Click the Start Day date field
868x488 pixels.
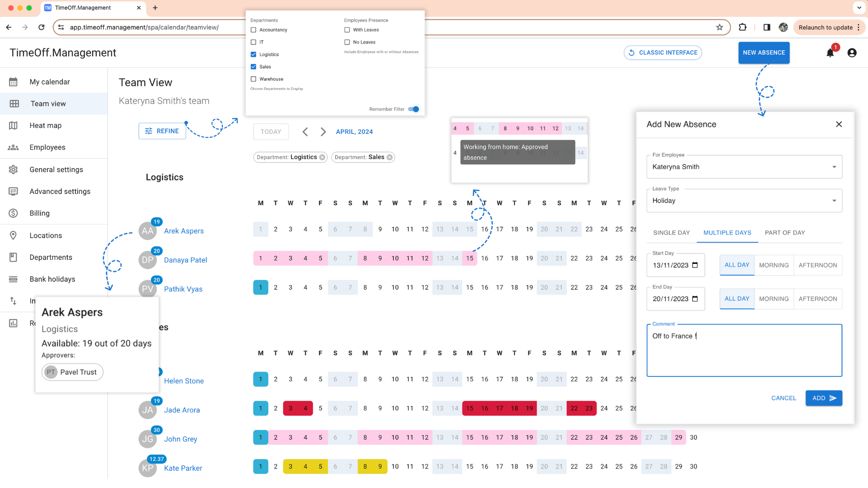click(675, 265)
